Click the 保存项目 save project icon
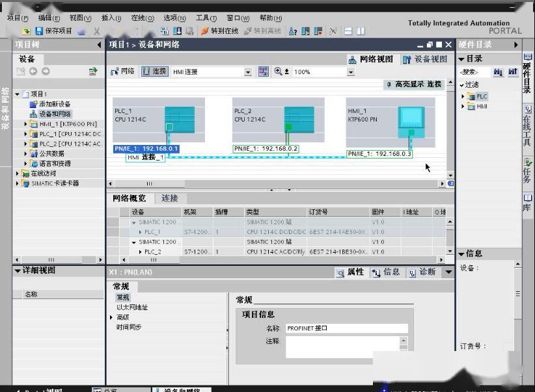Image resolution: width=535 pixels, height=392 pixels. click(39, 31)
